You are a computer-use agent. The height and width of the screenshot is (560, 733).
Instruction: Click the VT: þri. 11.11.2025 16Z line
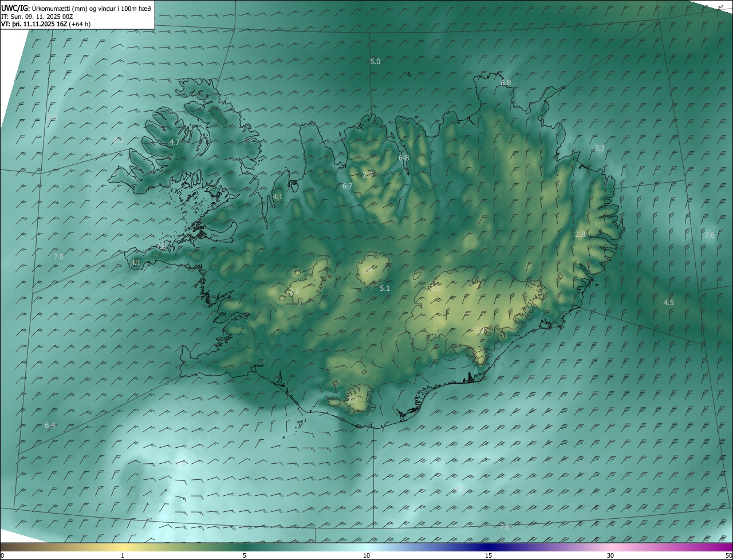(x=46, y=24)
